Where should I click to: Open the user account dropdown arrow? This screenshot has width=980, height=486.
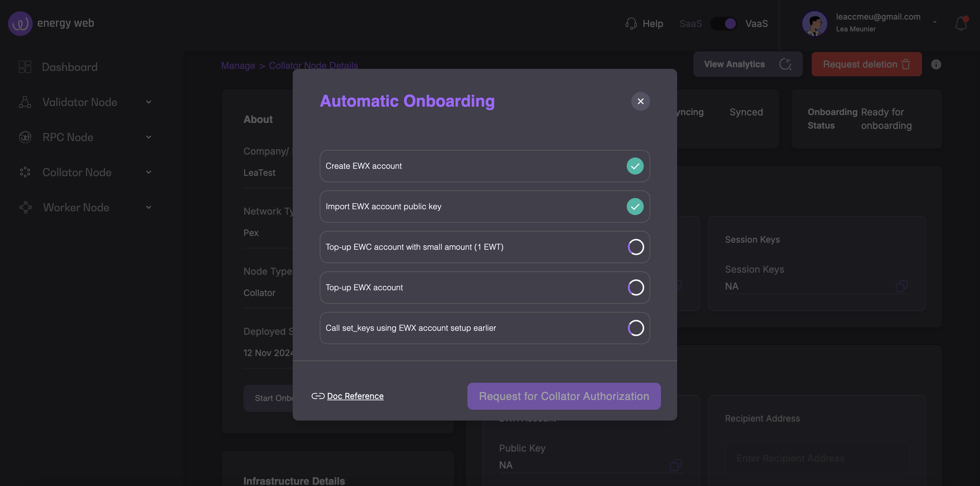[x=934, y=22]
